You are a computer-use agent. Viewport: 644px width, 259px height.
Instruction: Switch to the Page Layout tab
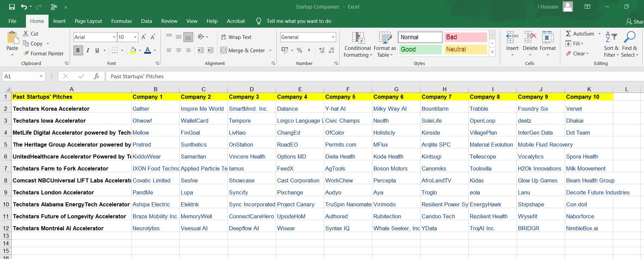coord(88,21)
